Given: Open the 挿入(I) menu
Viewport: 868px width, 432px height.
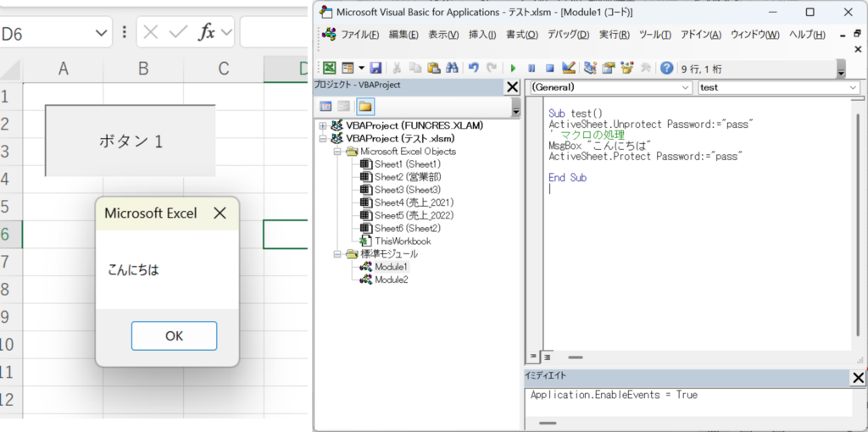Looking at the screenshot, I should coord(482,35).
